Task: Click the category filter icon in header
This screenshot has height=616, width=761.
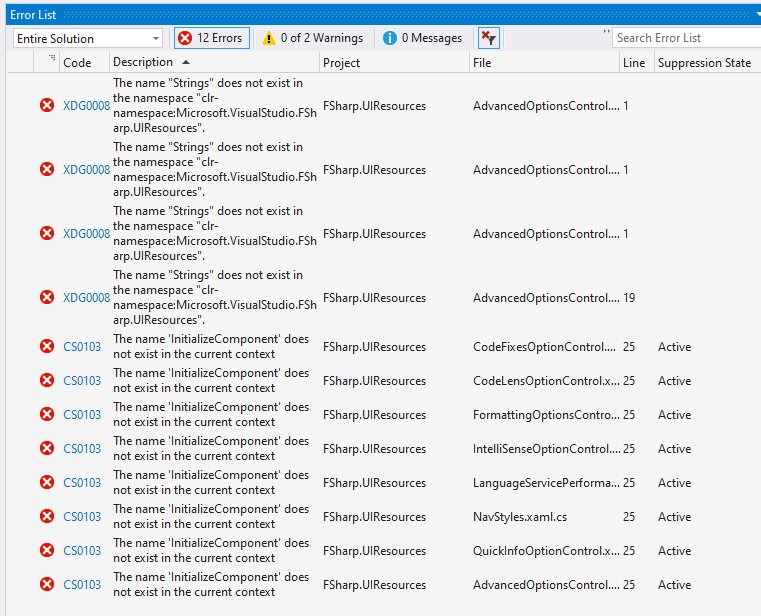Action: pos(51,58)
